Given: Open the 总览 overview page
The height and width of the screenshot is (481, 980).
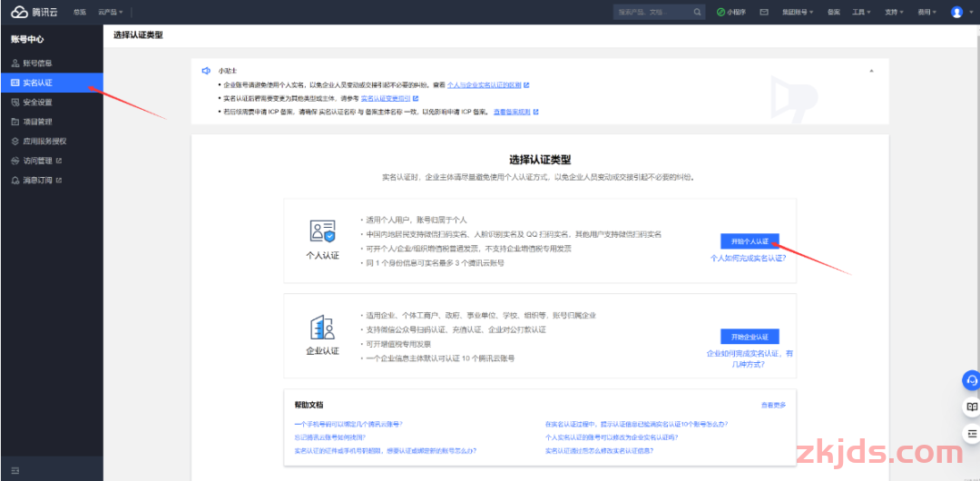Looking at the screenshot, I should 79,12.
